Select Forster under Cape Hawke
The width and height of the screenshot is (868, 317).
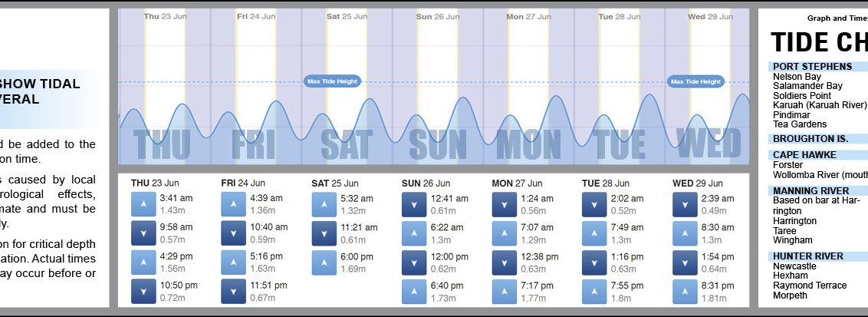click(787, 165)
